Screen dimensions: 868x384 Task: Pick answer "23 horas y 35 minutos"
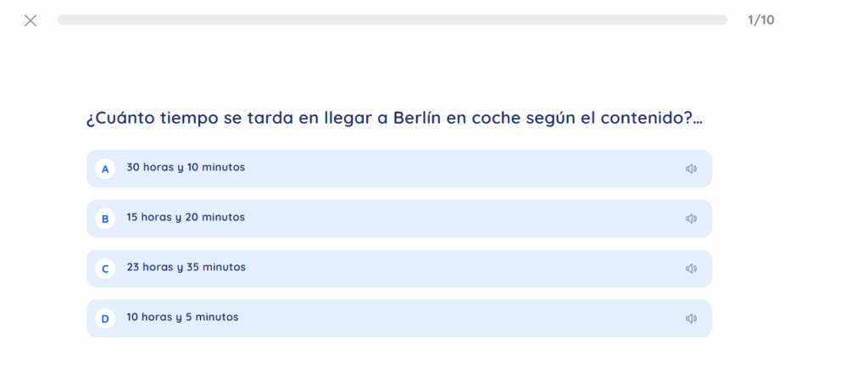(186, 268)
